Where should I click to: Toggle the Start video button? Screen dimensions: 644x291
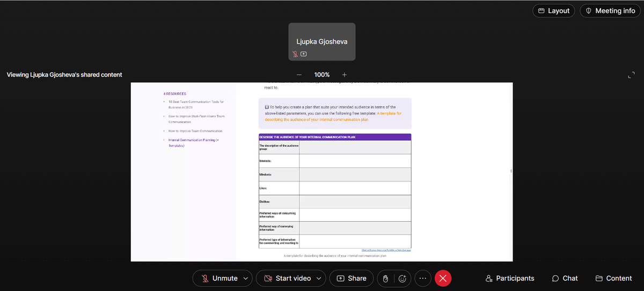(287, 278)
